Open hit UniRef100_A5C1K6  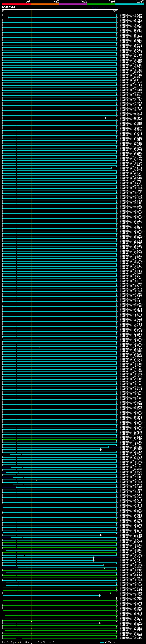tap(131, 22)
